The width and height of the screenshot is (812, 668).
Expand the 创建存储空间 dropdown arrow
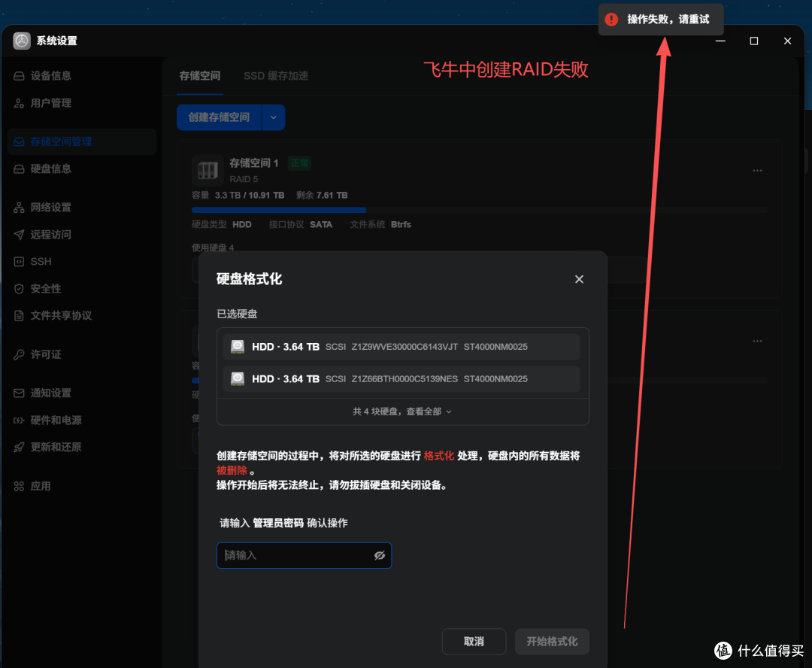(274, 117)
